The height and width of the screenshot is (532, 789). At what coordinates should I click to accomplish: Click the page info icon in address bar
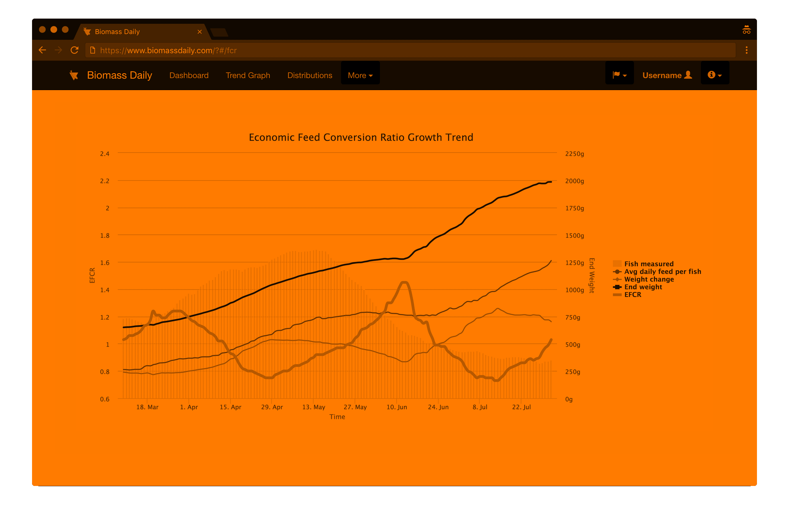[92, 50]
